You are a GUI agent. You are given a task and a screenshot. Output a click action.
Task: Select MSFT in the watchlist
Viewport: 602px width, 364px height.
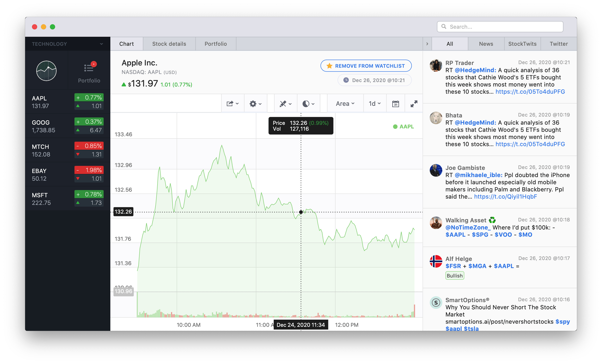coord(68,199)
